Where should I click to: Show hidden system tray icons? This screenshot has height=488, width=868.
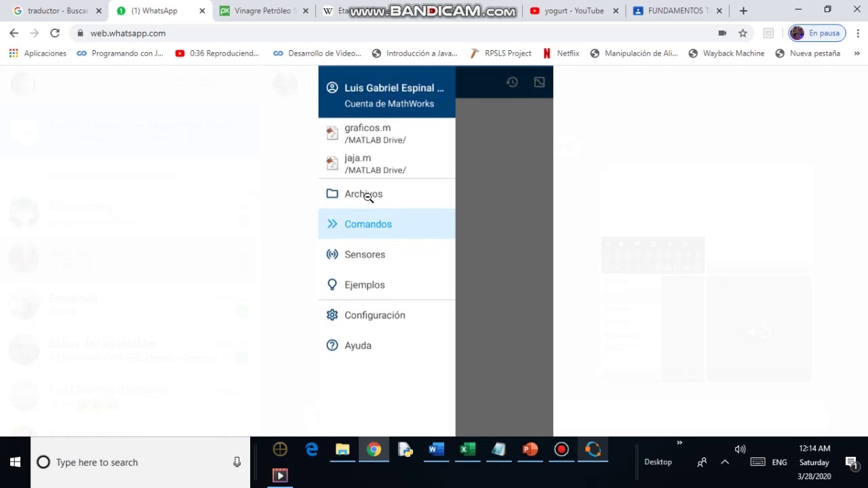pyautogui.click(x=725, y=462)
